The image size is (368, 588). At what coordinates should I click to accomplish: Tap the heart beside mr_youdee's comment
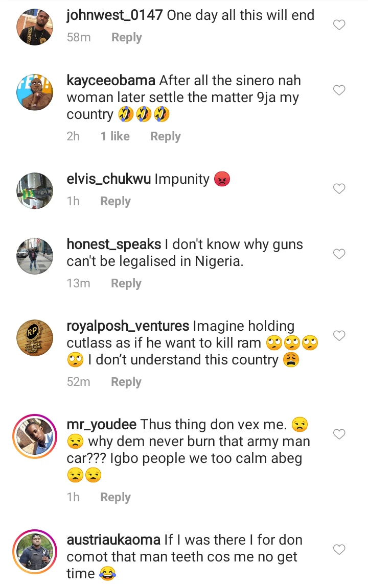pyautogui.click(x=339, y=434)
